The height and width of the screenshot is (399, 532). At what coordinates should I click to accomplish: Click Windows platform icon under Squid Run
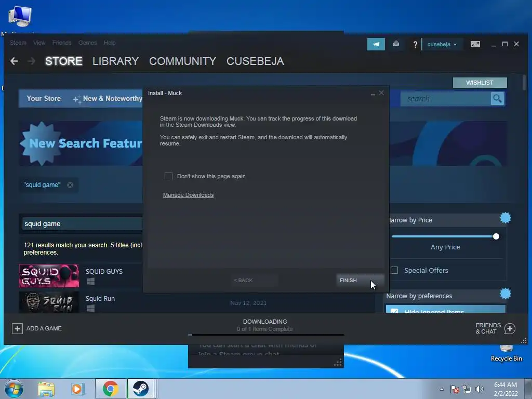pos(90,308)
